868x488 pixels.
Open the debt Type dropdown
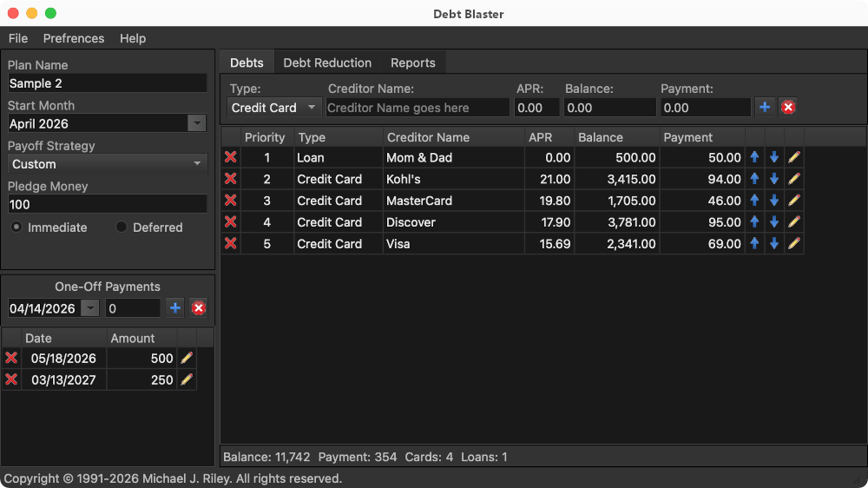click(x=312, y=108)
